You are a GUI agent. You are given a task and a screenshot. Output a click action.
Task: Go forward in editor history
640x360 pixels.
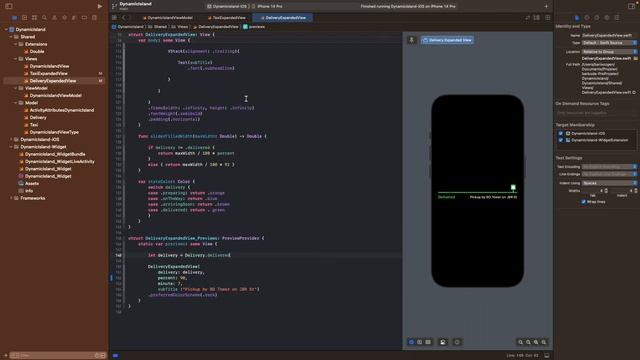tap(131, 18)
